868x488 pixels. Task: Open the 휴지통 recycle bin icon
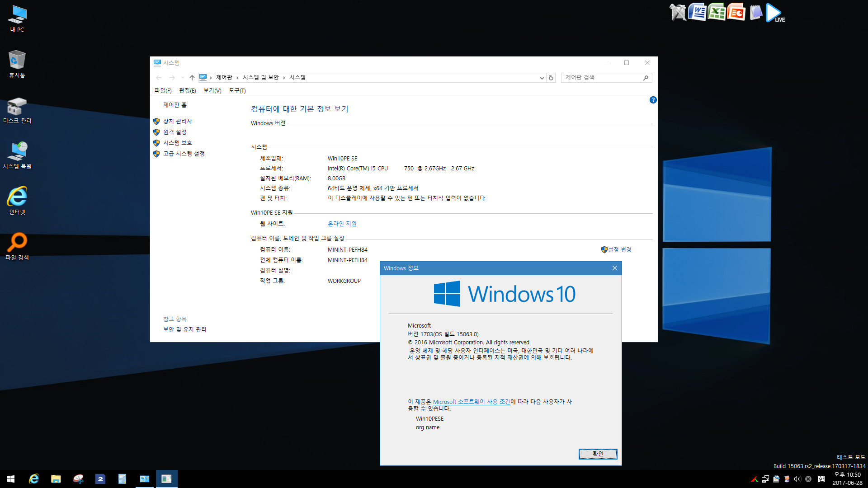[x=17, y=64]
